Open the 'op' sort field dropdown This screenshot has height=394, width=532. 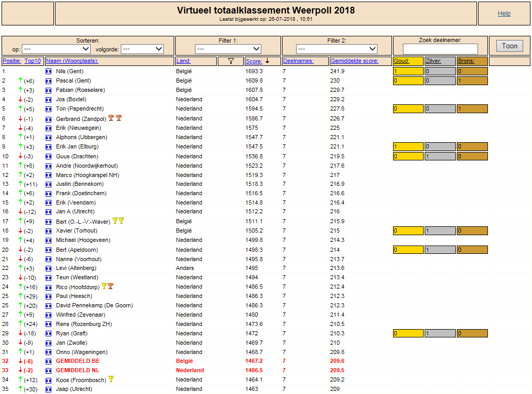[x=56, y=49]
